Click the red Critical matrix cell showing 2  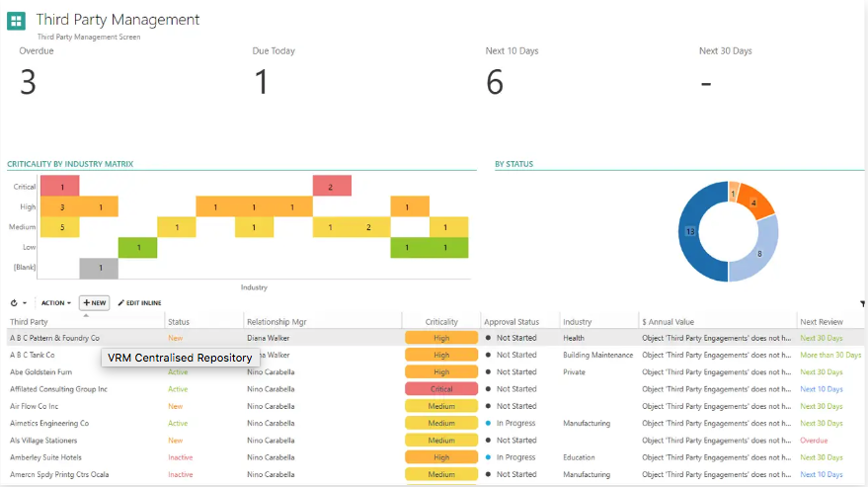pyautogui.click(x=332, y=187)
